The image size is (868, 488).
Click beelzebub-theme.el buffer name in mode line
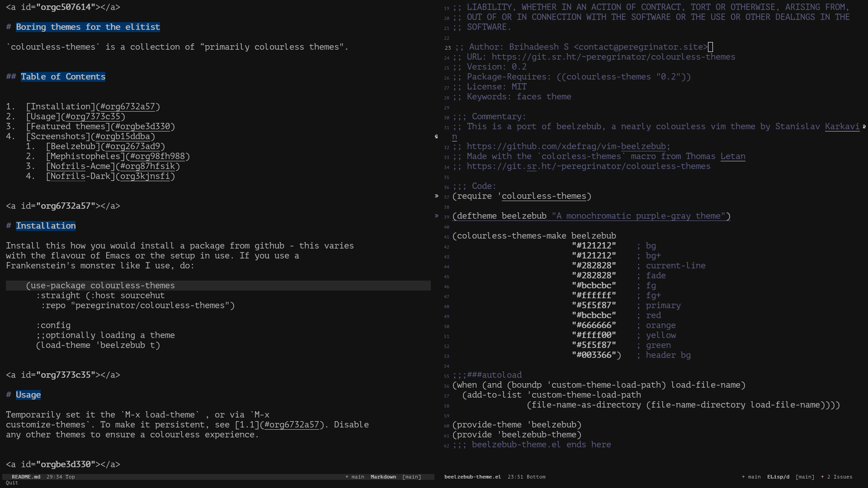point(472,477)
